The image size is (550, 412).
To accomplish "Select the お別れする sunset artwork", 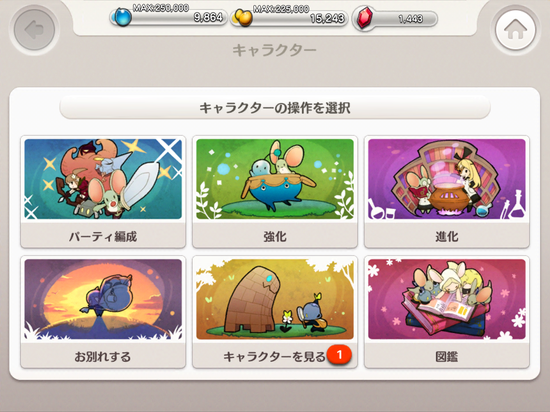I will [x=103, y=299].
